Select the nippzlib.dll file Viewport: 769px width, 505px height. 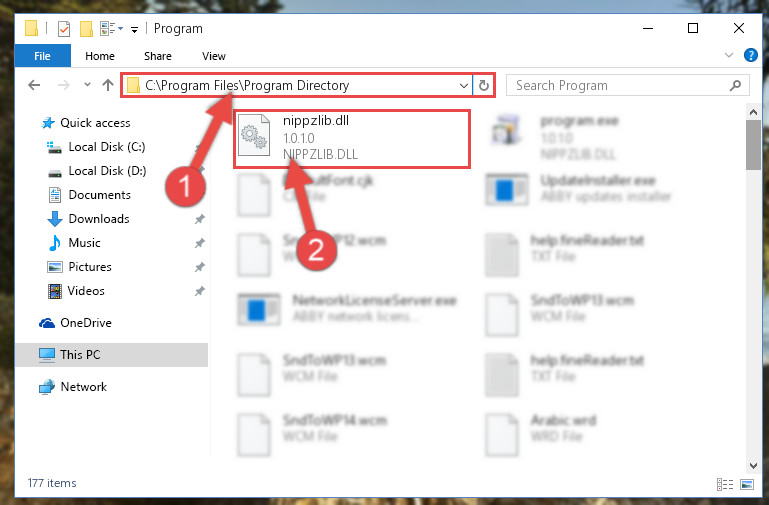352,139
